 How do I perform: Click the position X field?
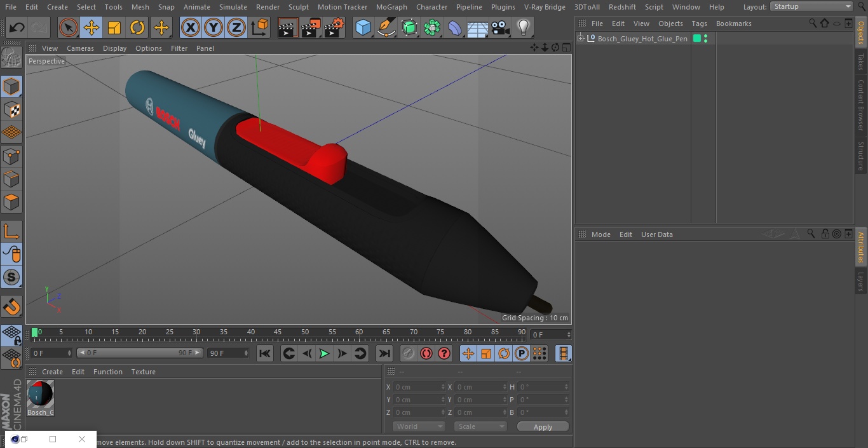tap(419, 387)
